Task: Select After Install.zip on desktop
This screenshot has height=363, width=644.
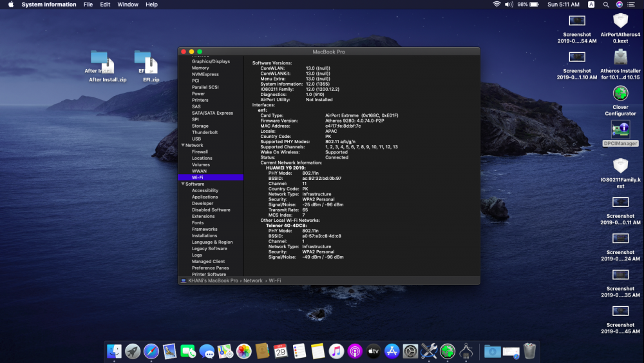Action: [108, 66]
